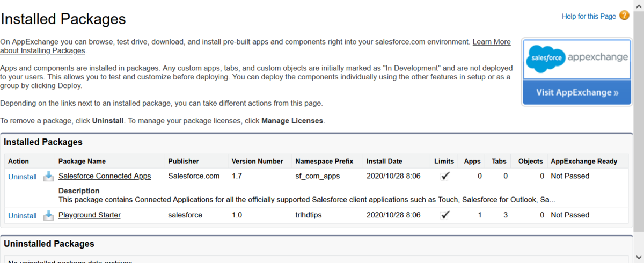Screen dimensions: 644x263
Task: Click the Apps column header
Action: 472,161
